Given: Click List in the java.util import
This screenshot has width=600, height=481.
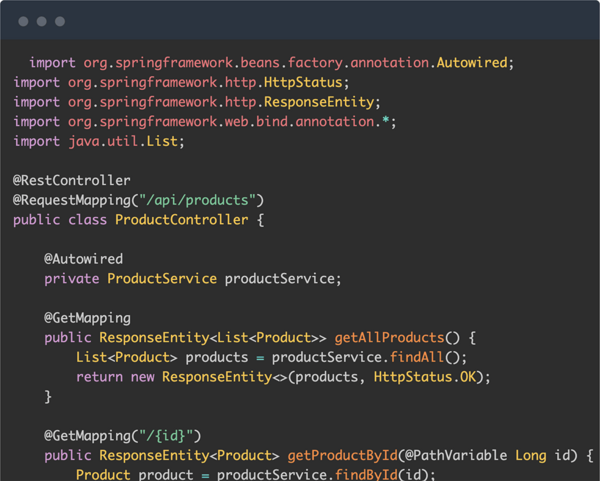Looking at the screenshot, I should pyautogui.click(x=162, y=141).
